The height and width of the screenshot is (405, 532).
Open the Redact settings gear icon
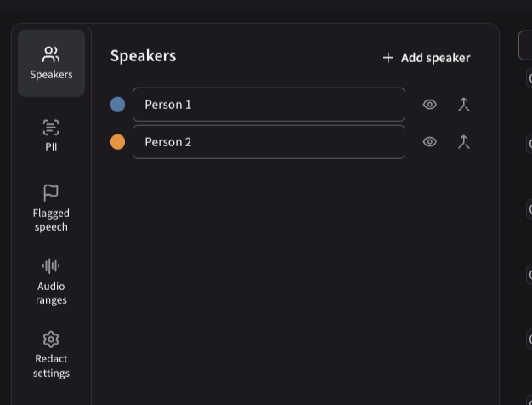pyautogui.click(x=51, y=339)
